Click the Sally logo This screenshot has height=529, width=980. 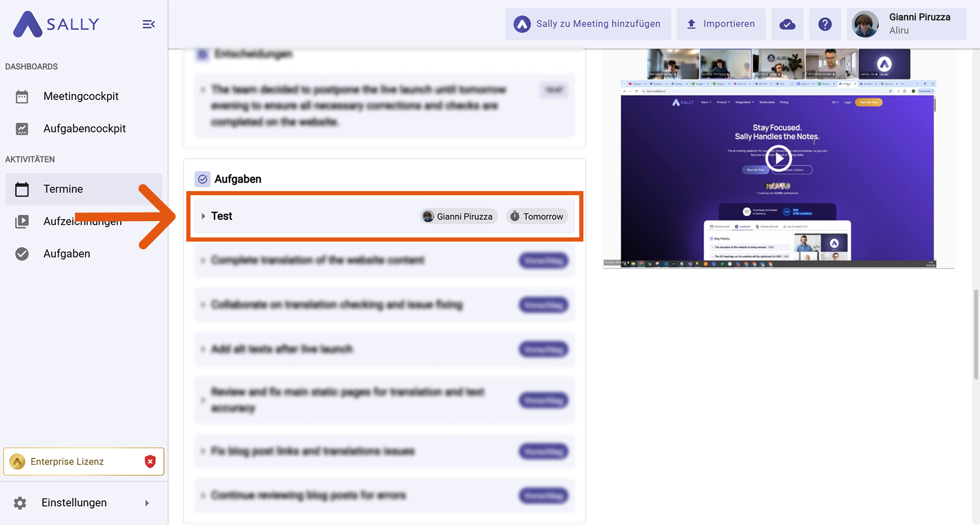tap(56, 24)
